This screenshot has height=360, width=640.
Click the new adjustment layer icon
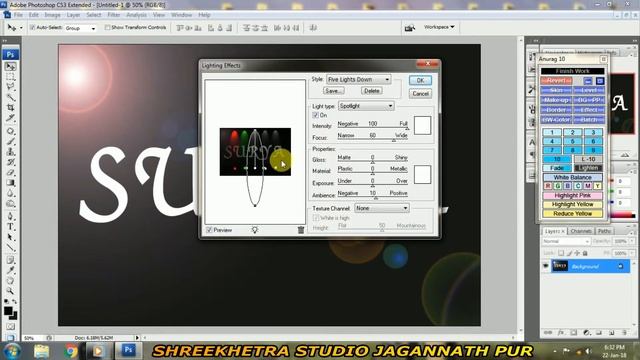click(x=586, y=333)
